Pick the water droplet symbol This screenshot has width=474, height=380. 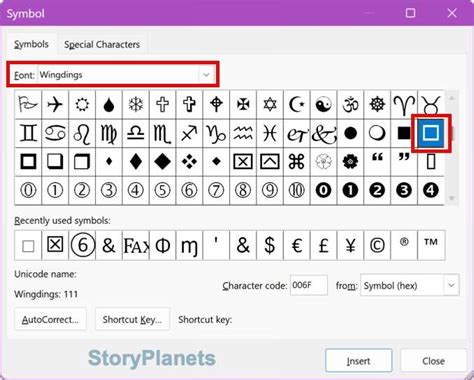[x=109, y=104]
